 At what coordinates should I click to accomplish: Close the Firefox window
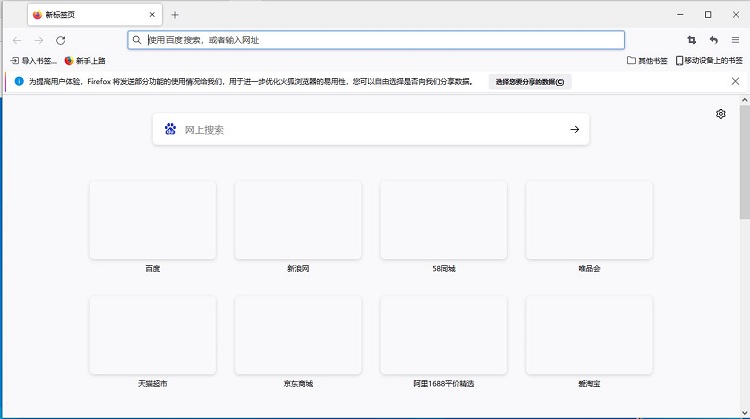pyautogui.click(x=736, y=15)
